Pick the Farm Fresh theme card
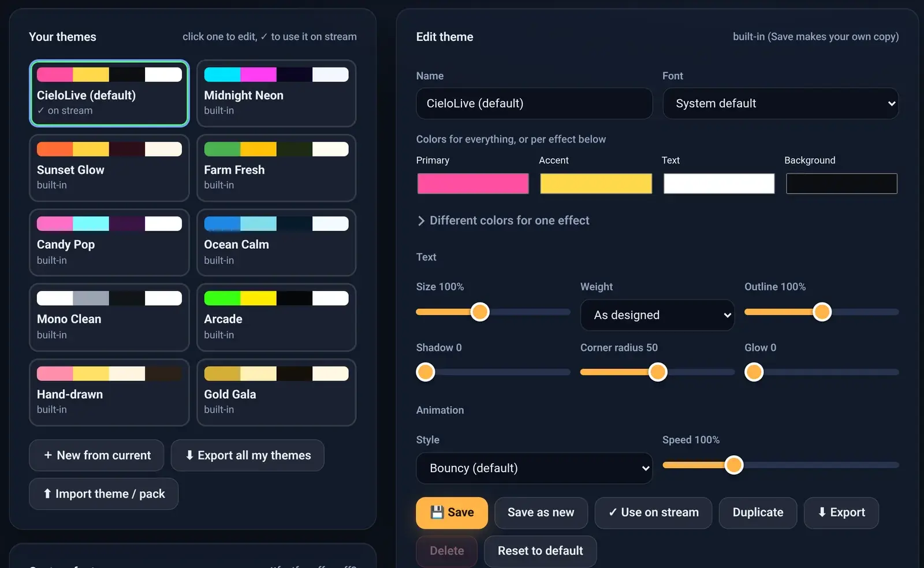The width and height of the screenshot is (924, 568). pos(276,168)
